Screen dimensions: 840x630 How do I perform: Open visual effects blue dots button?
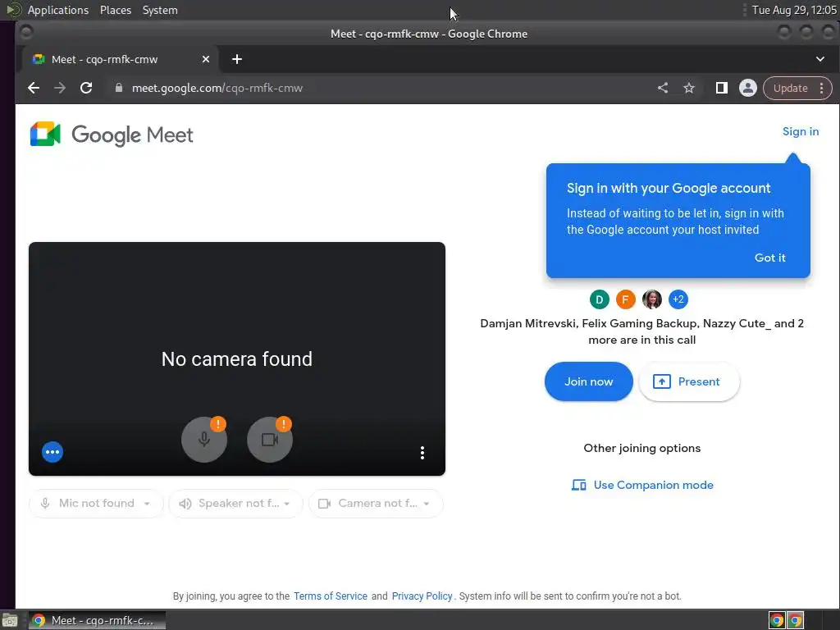point(52,452)
